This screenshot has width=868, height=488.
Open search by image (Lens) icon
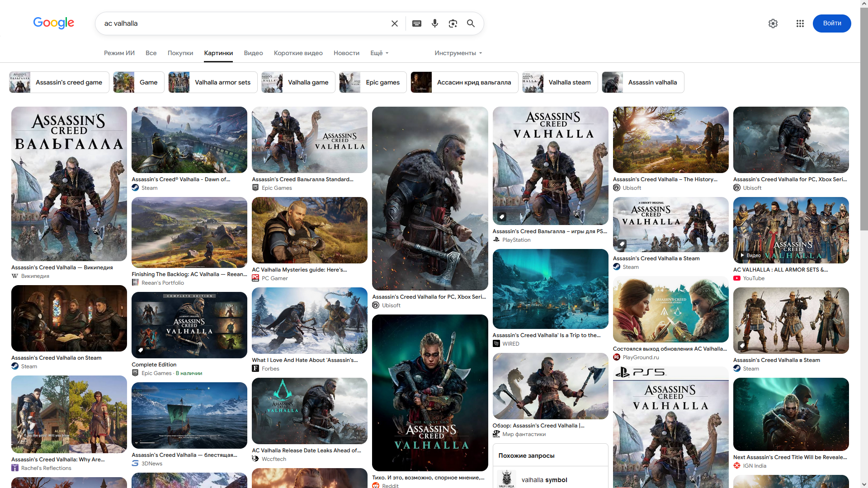coord(453,23)
